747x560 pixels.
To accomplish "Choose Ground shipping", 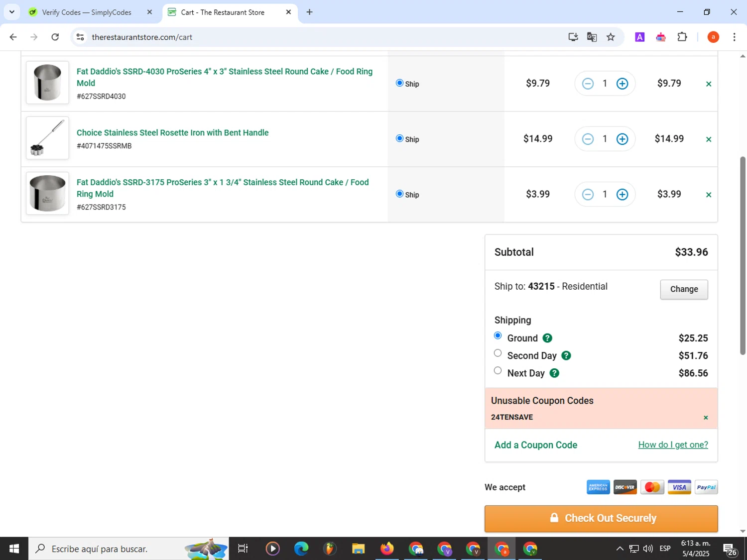I will [498, 336].
